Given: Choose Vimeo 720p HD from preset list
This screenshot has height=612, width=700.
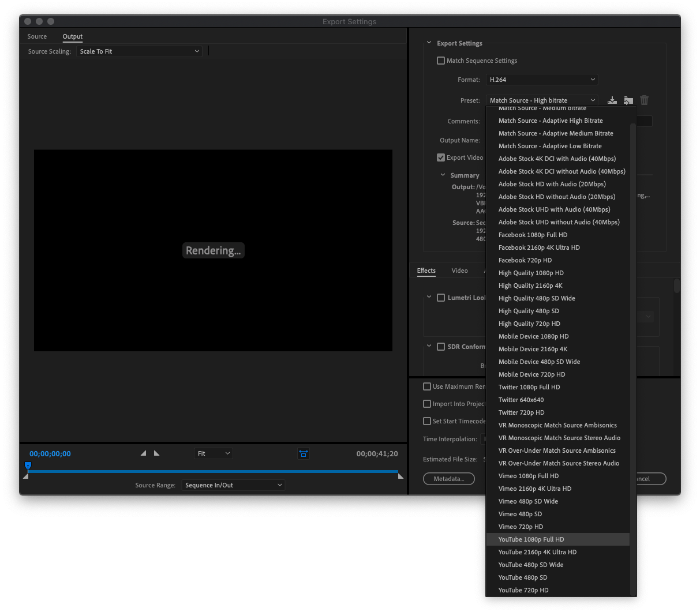Looking at the screenshot, I should tap(521, 527).
